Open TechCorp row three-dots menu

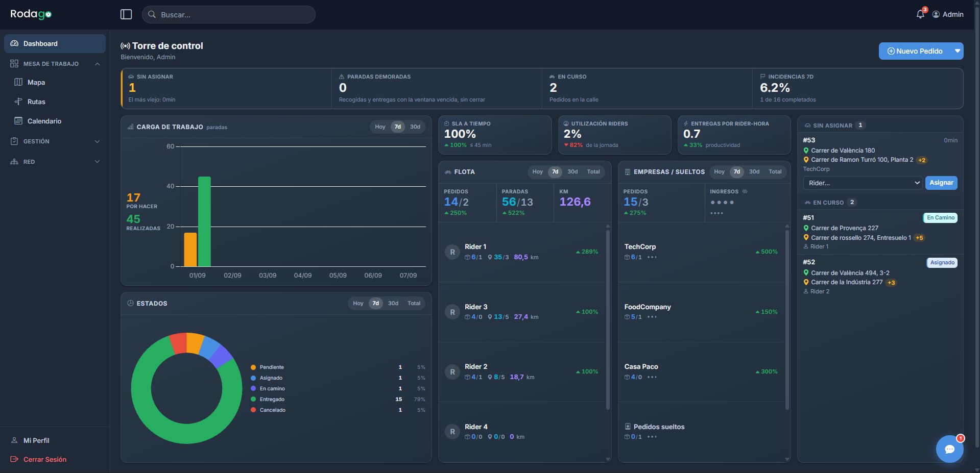click(652, 257)
